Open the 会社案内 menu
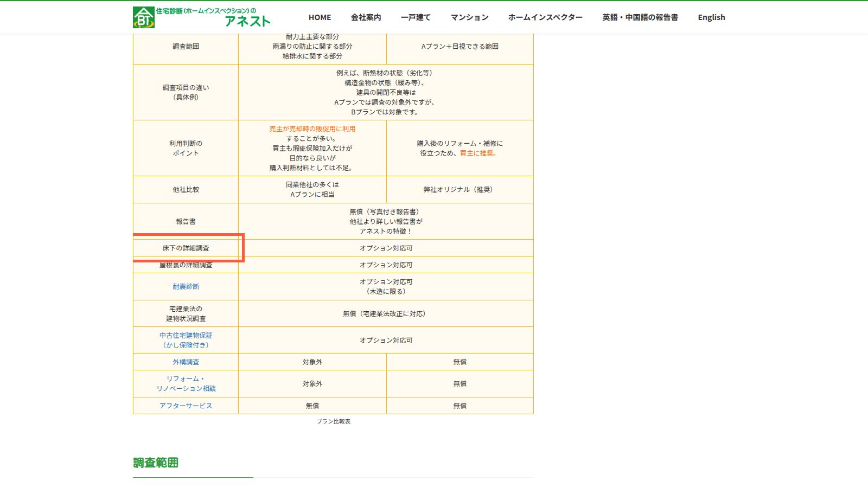 pyautogui.click(x=366, y=17)
